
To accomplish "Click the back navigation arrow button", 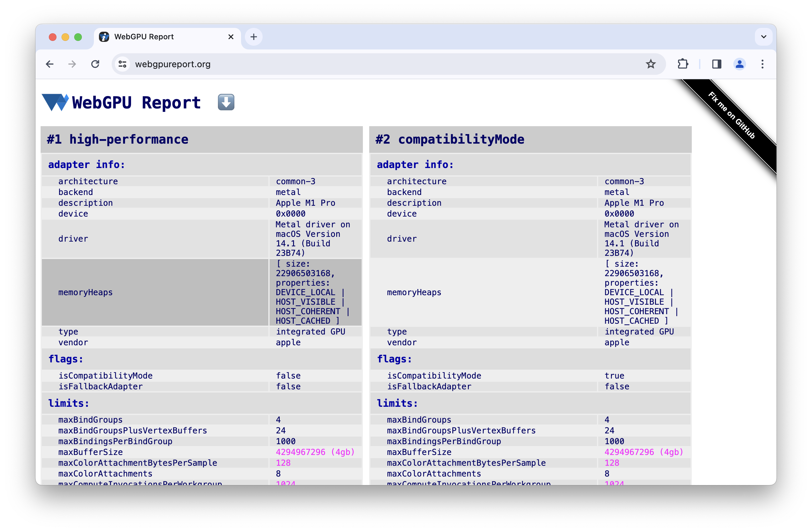I will [50, 64].
